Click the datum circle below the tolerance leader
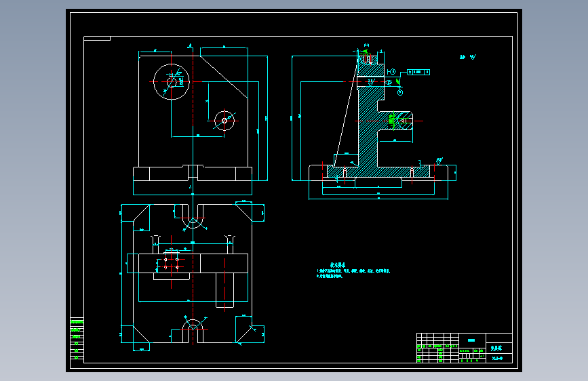 tap(400, 92)
